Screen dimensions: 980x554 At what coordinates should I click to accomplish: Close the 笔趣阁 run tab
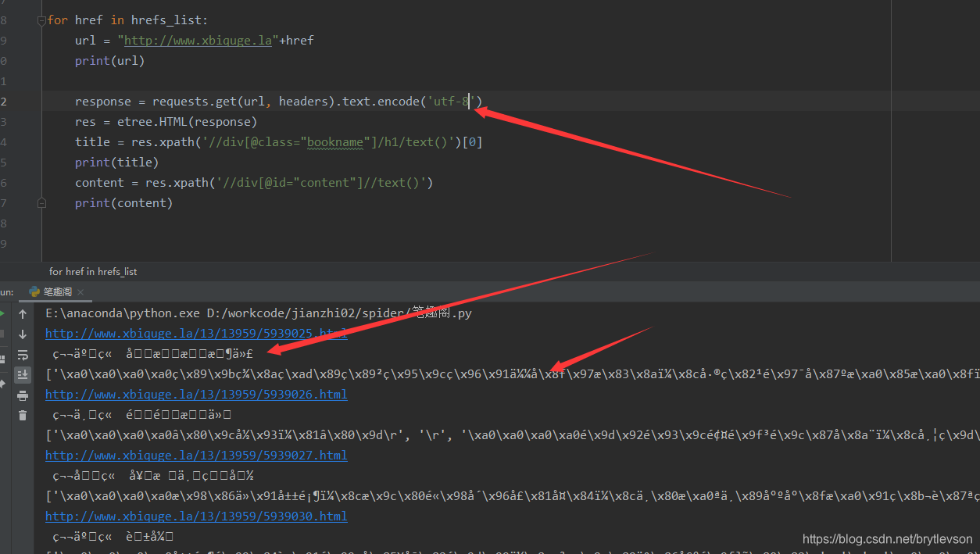(x=80, y=292)
